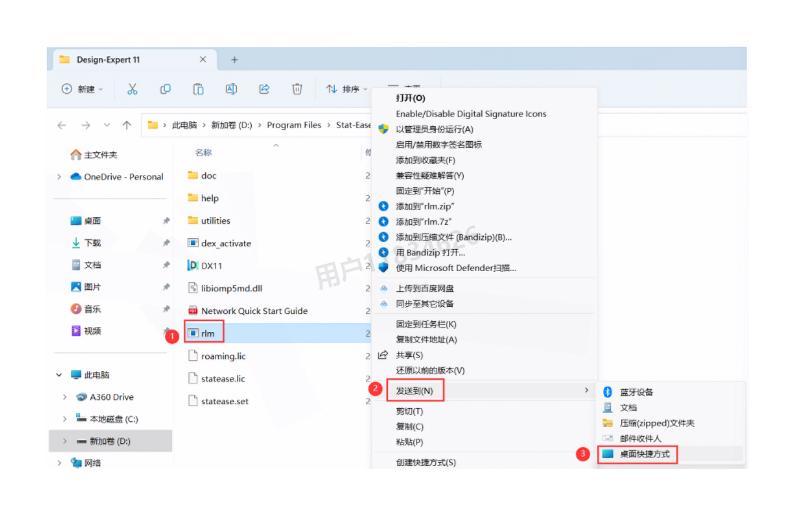This screenshot has height=510, width=794.
Task: Select 新加卷 (D:) in the sidebar
Action: pos(110,441)
